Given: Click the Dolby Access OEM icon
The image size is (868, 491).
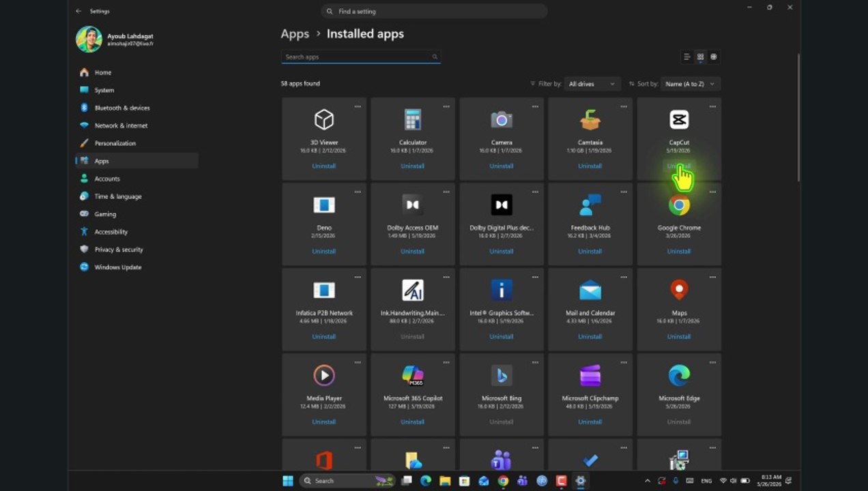Looking at the screenshot, I should [x=413, y=205].
